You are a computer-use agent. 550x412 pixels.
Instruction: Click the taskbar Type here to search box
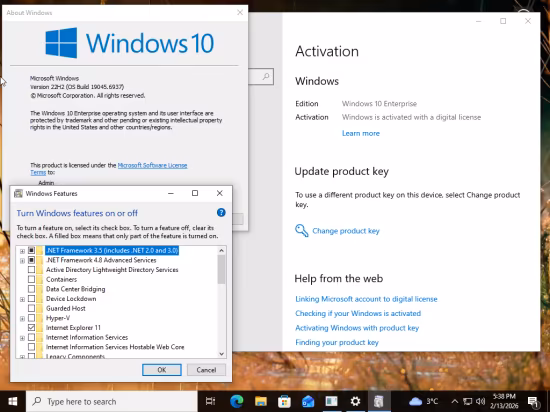click(x=112, y=401)
